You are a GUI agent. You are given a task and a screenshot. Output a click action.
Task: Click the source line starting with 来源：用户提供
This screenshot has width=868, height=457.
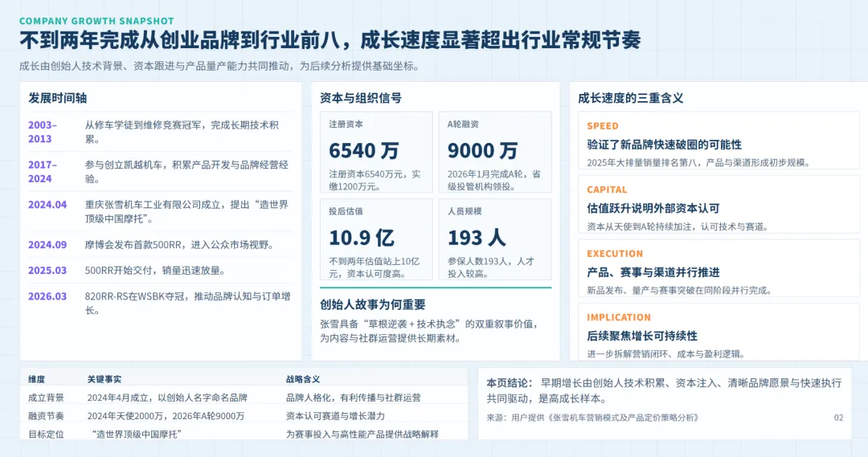point(593,418)
